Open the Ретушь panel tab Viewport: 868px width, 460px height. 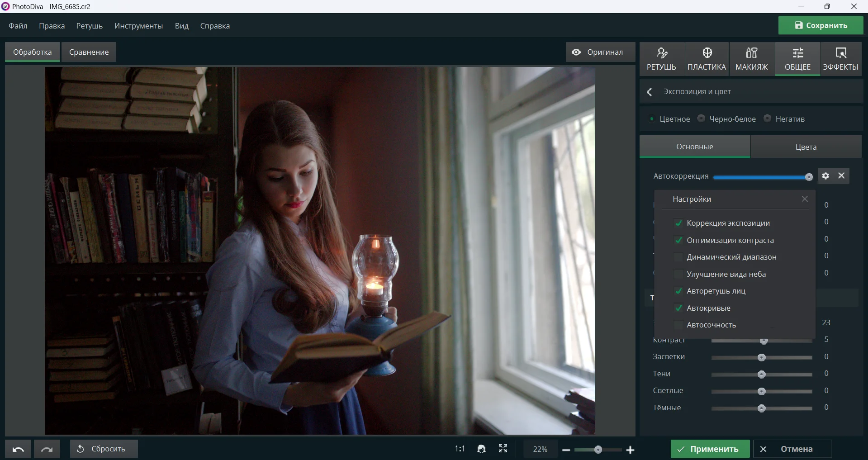click(661, 59)
